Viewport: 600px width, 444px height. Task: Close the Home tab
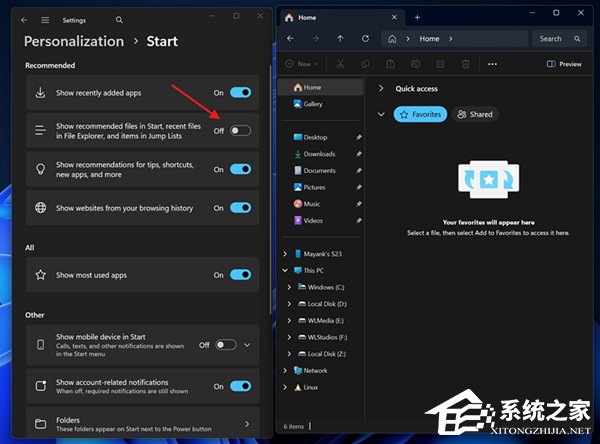394,17
